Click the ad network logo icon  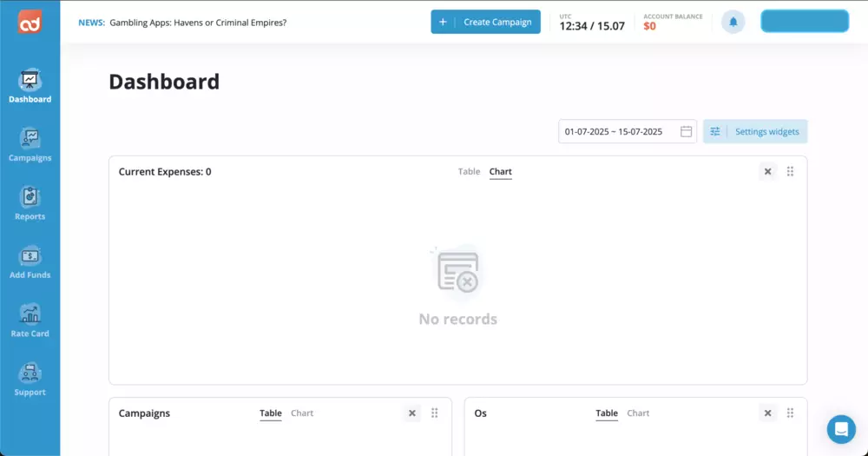point(30,23)
